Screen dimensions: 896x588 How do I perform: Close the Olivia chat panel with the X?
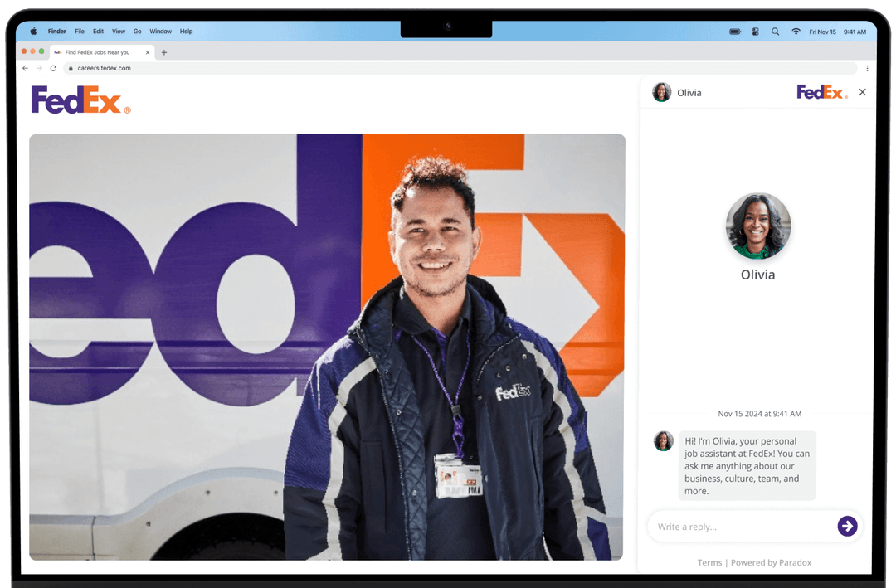point(862,92)
